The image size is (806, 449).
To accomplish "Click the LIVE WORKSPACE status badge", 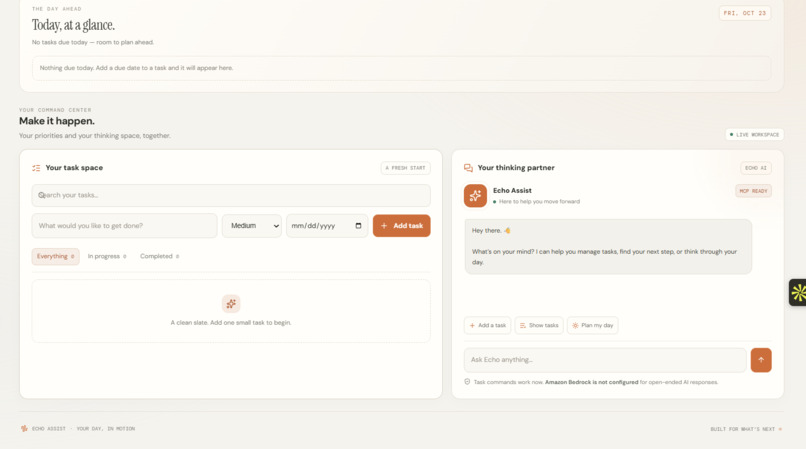I will click(755, 135).
